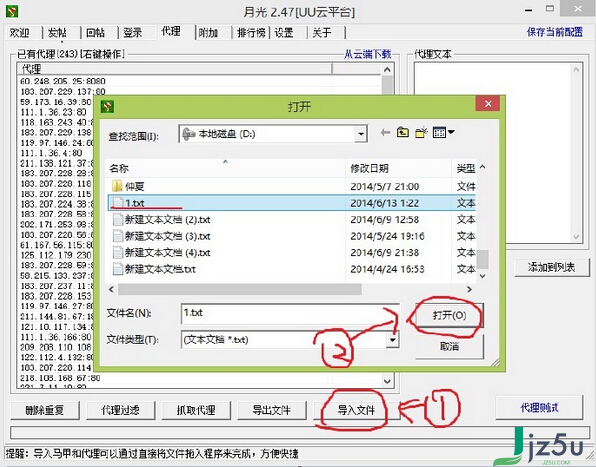
Task: Click the 导入文件 button
Action: click(357, 410)
